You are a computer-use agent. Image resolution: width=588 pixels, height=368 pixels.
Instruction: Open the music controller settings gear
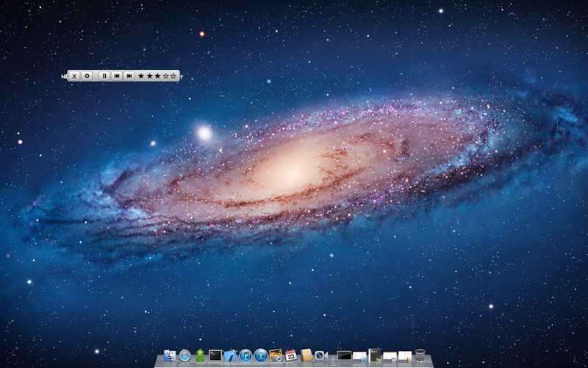(x=87, y=76)
